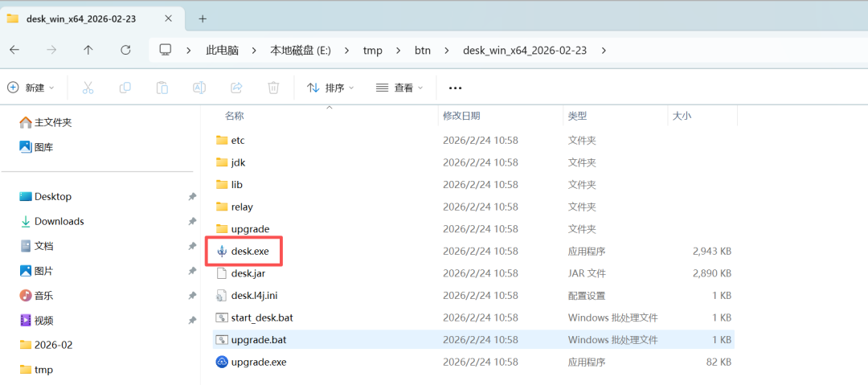868x385 pixels.
Task: Open the See more ellipsis menu
Action: pyautogui.click(x=455, y=88)
